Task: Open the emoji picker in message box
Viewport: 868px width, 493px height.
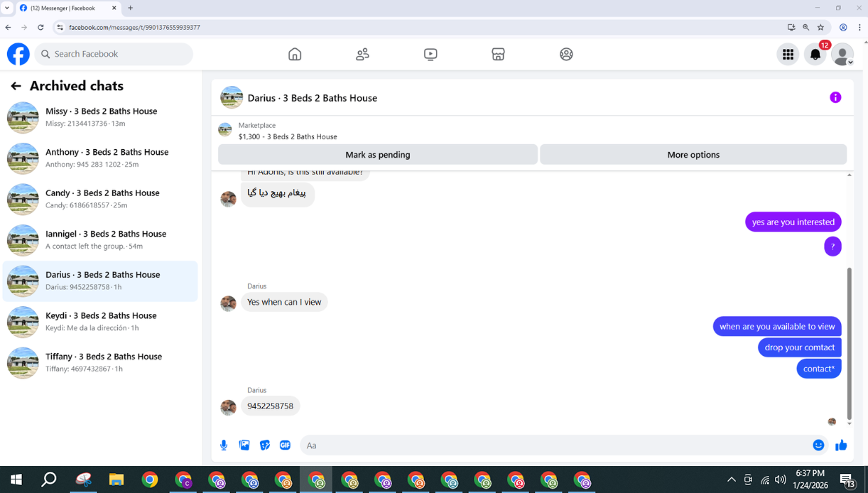Action: click(x=818, y=445)
